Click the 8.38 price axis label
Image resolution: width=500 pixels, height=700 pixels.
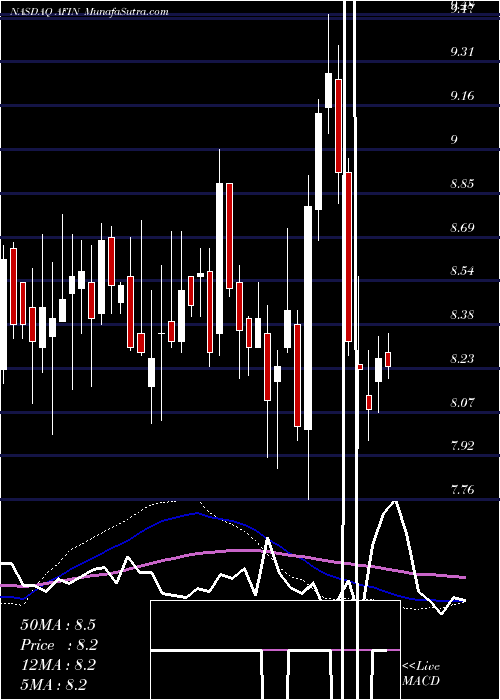462,315
